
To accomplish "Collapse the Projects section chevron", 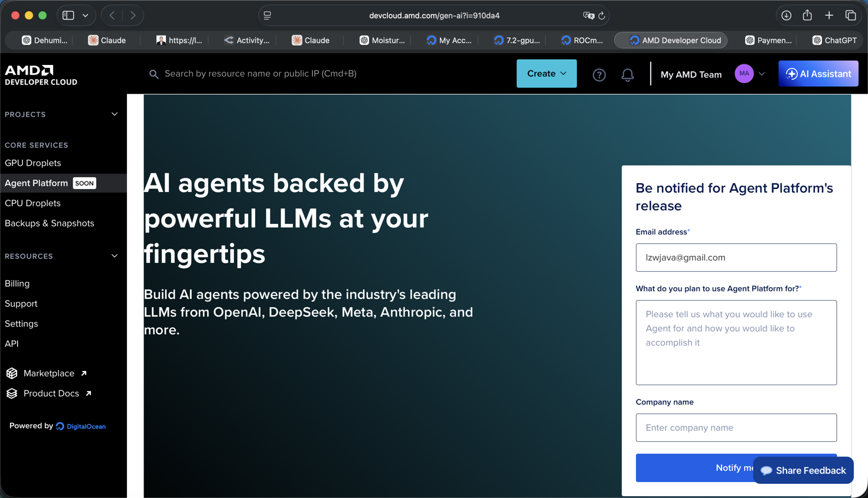I will 115,114.
